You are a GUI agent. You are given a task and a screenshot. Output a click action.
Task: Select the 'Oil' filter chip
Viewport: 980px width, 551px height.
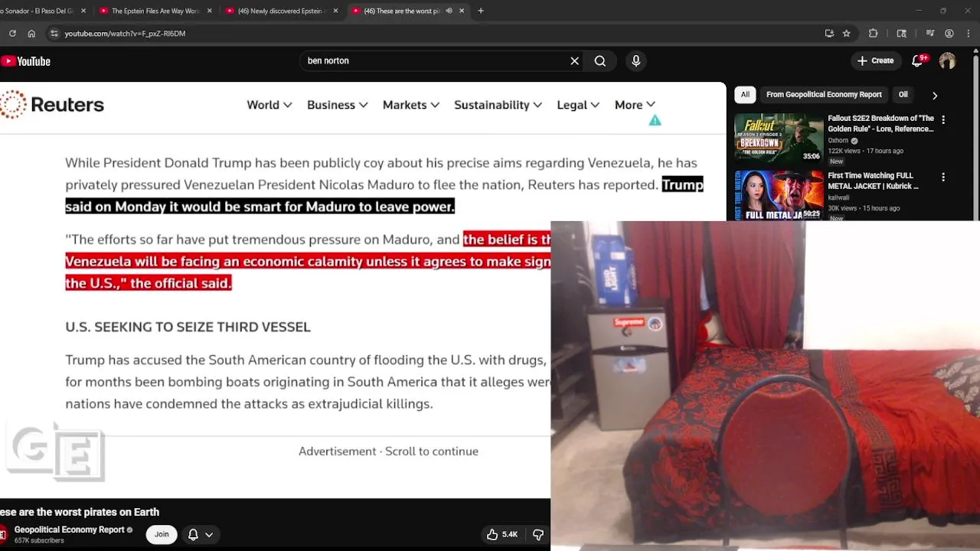point(903,95)
